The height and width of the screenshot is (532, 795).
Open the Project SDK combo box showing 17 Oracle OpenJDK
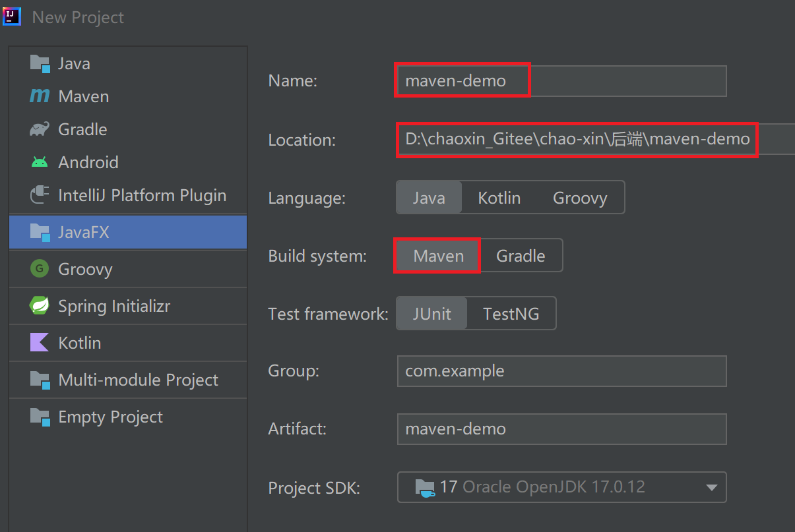(562, 487)
